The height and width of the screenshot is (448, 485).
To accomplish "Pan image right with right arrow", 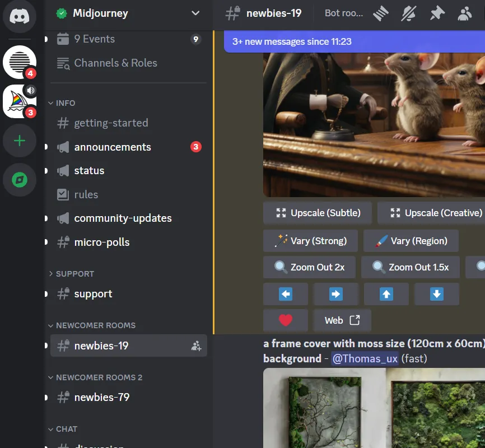I will pos(336,294).
